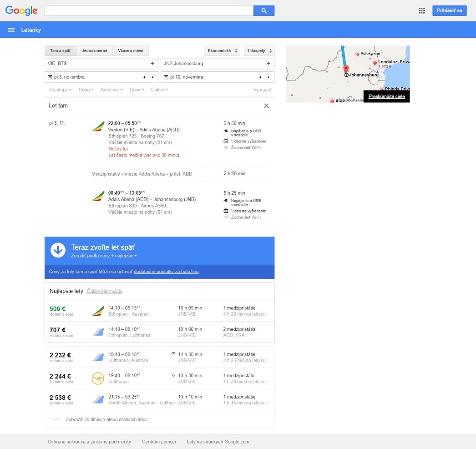
Task: Add another destination with plus next to Johannesburg
Action: click(268, 63)
